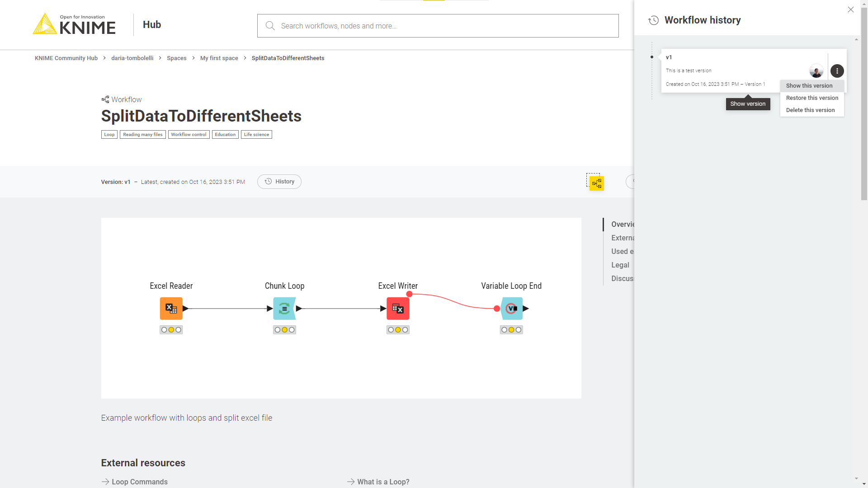Open daria-tombolelli breadcrumb
Image resolution: width=868 pixels, height=488 pixels.
point(132,58)
